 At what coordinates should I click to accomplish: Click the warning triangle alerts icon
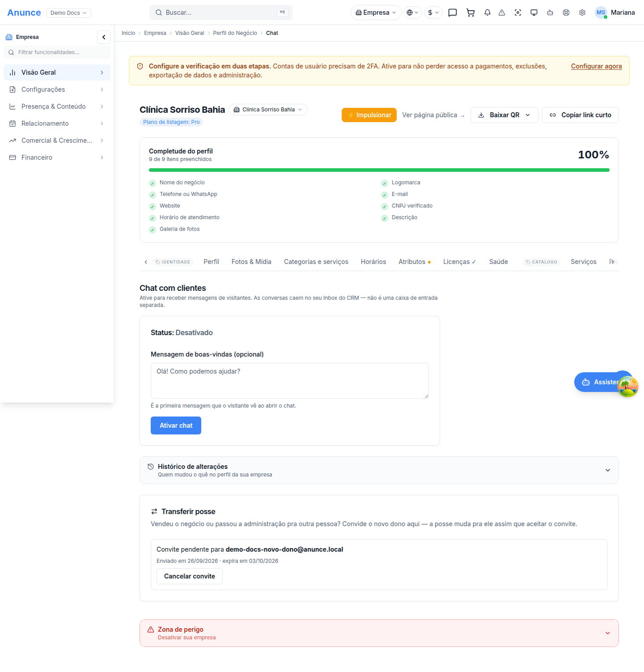502,13
